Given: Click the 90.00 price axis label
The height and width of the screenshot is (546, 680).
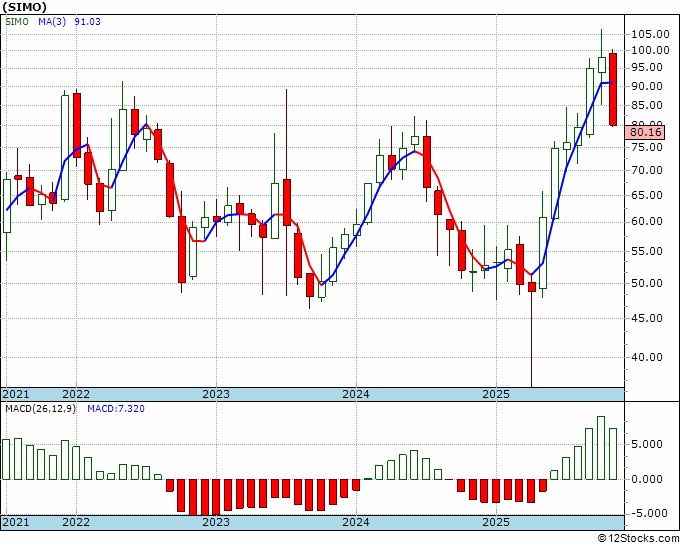Looking at the screenshot, I should pos(647,86).
